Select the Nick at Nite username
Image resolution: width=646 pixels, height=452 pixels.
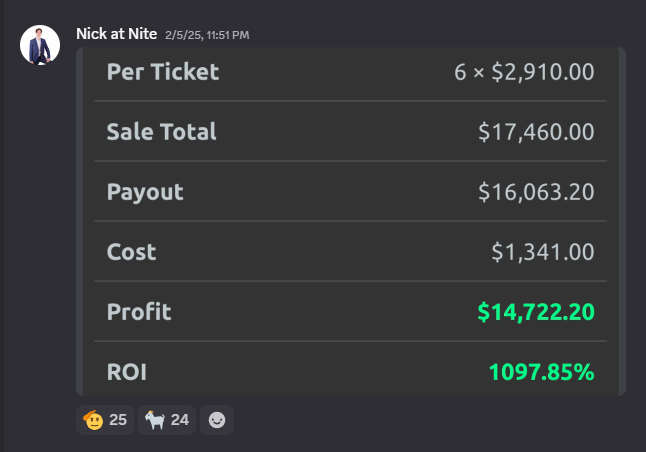click(x=117, y=34)
